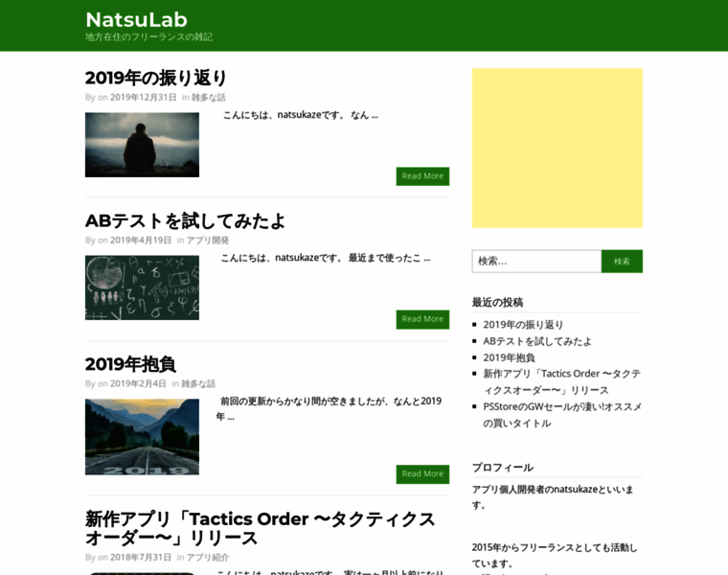728x575 pixels.
Task: Select Read More for ABテスト post
Action: click(x=422, y=319)
